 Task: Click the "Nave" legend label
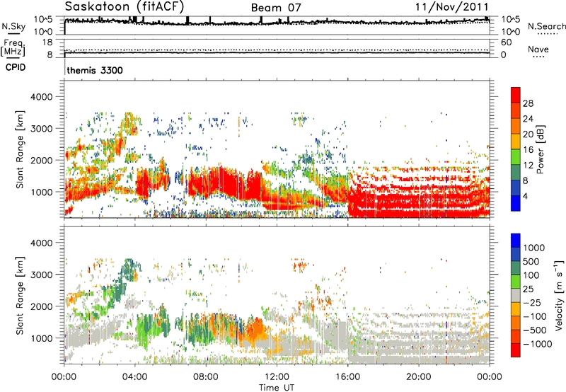pyautogui.click(x=538, y=49)
